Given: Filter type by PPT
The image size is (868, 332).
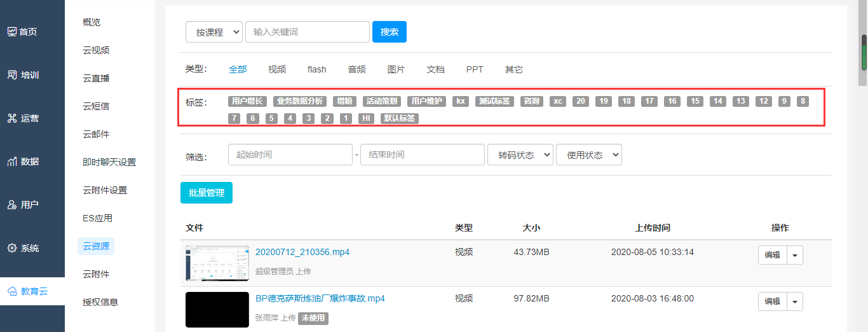Looking at the screenshot, I should coord(475,69).
